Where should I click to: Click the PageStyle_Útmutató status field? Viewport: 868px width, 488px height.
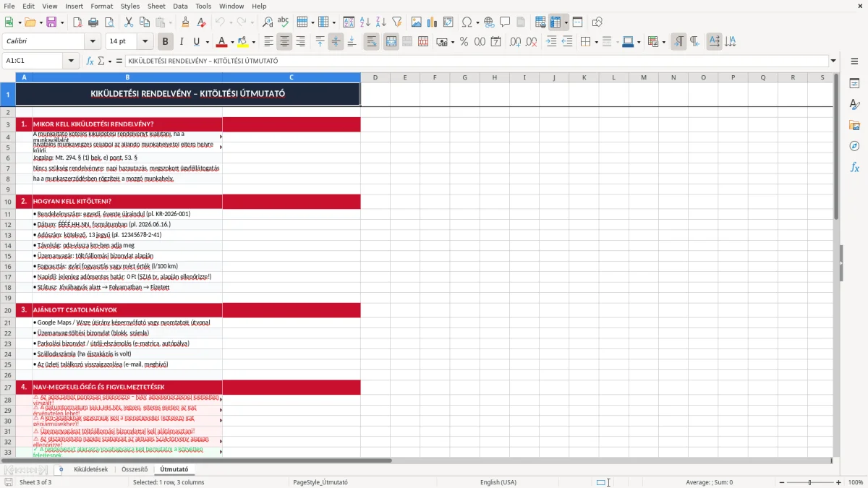pyautogui.click(x=320, y=482)
